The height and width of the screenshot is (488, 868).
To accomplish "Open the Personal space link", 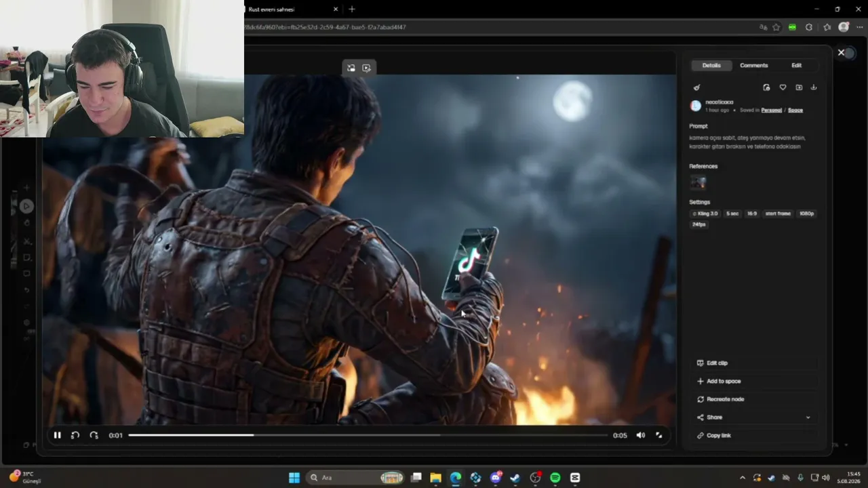I will (x=771, y=110).
